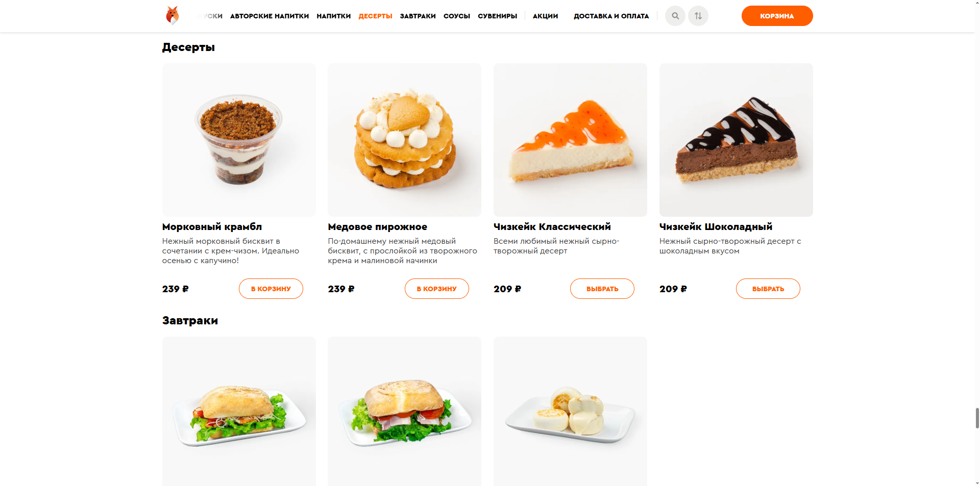This screenshot has width=980, height=486.
Task: Open the Соусы category
Action: coord(456,16)
